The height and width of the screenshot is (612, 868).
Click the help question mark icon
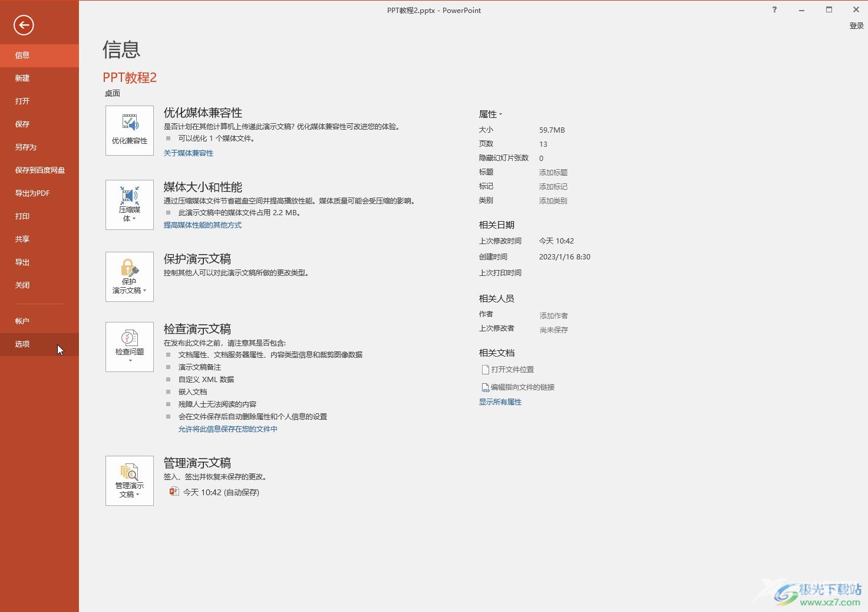774,9
